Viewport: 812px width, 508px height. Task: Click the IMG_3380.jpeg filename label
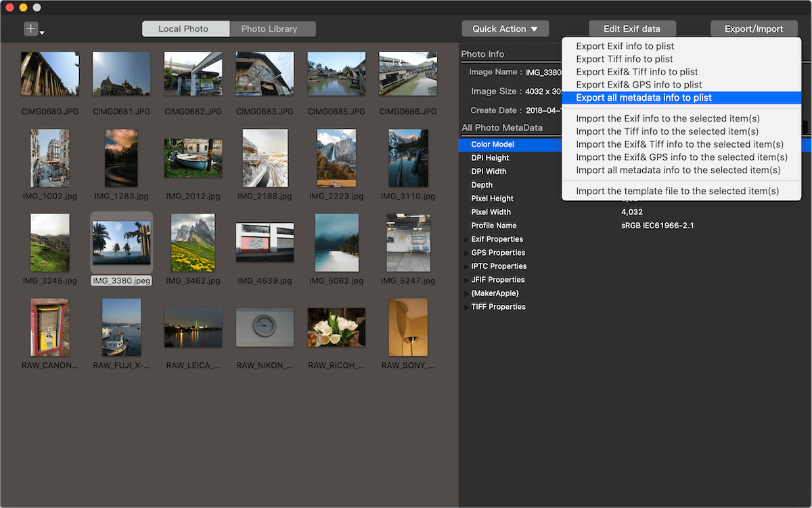[x=121, y=280]
